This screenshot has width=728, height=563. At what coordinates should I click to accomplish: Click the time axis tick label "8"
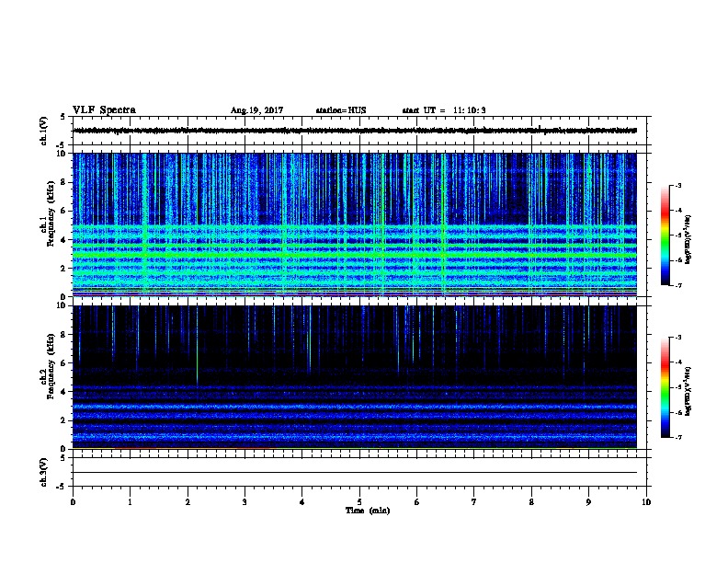(x=531, y=502)
